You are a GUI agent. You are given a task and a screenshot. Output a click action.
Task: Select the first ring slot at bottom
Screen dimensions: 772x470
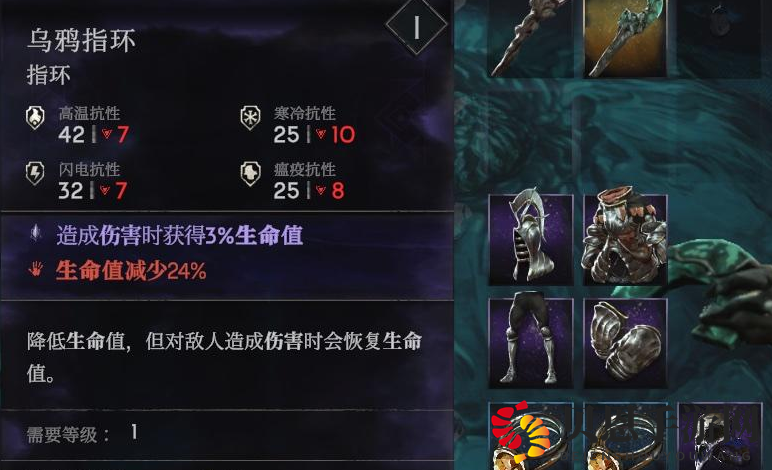point(531,436)
